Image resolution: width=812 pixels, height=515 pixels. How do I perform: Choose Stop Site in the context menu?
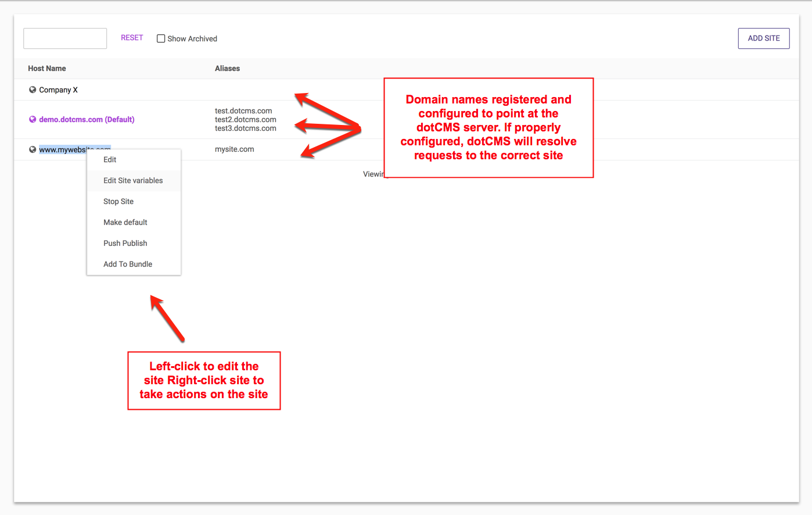coord(118,201)
